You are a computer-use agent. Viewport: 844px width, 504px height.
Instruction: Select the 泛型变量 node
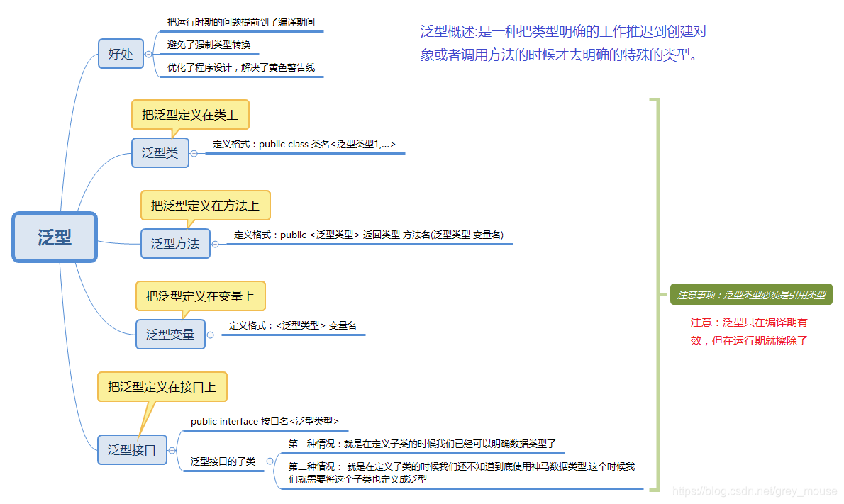[x=170, y=334]
